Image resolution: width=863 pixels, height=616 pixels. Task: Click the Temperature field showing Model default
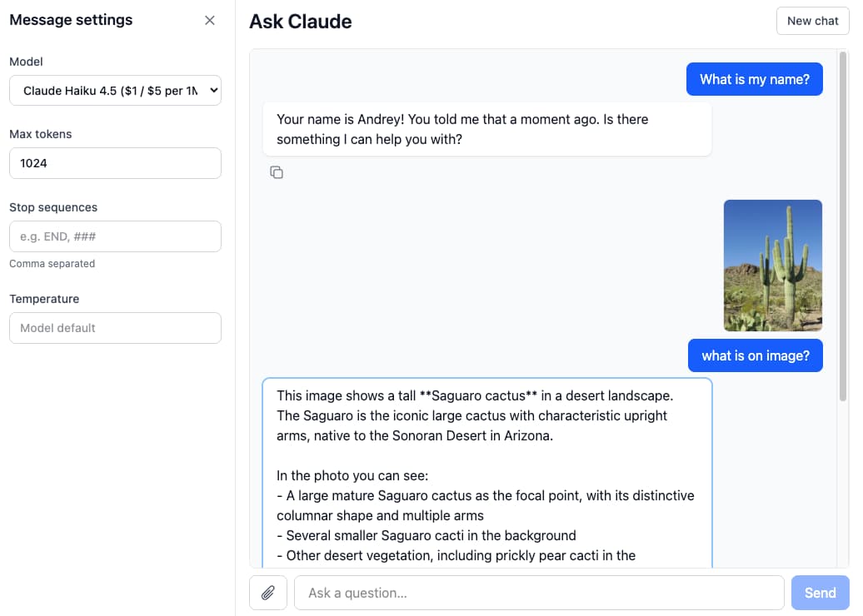pos(115,328)
